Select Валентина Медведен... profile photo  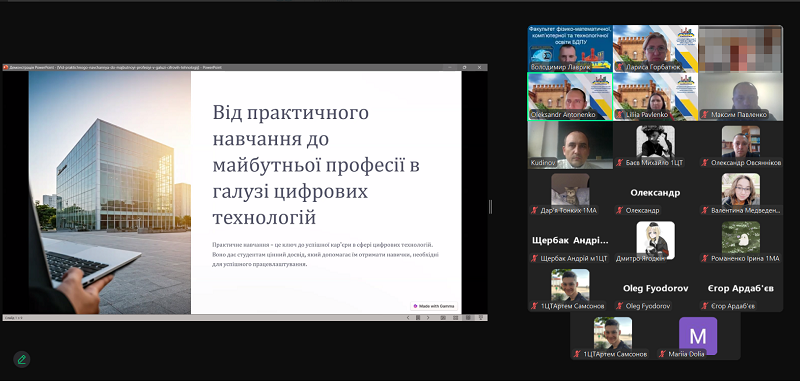pyautogui.click(x=740, y=189)
